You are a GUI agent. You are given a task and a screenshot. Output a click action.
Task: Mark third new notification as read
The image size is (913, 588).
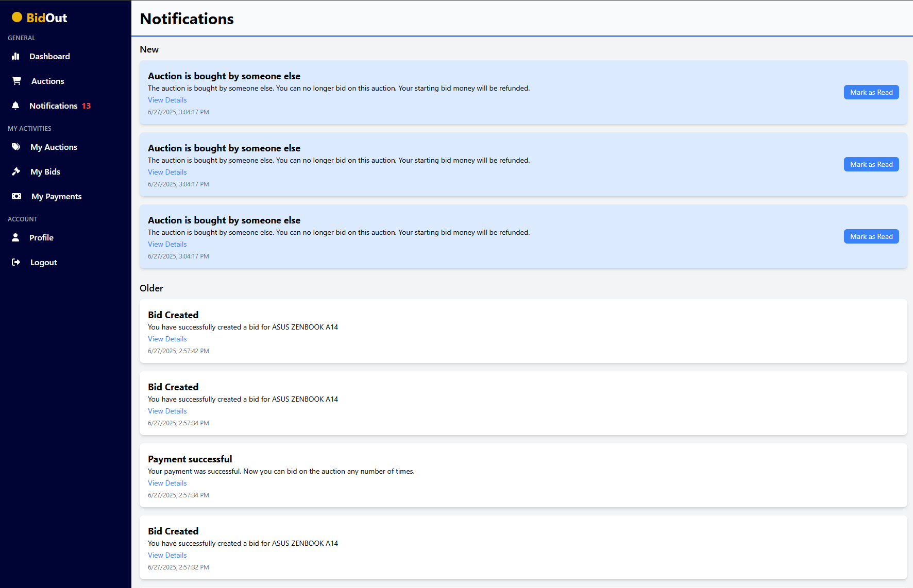click(871, 236)
